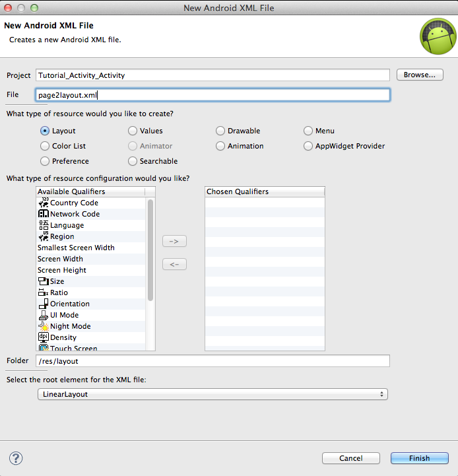
Task: Click the green Android logo
Action: click(438, 36)
